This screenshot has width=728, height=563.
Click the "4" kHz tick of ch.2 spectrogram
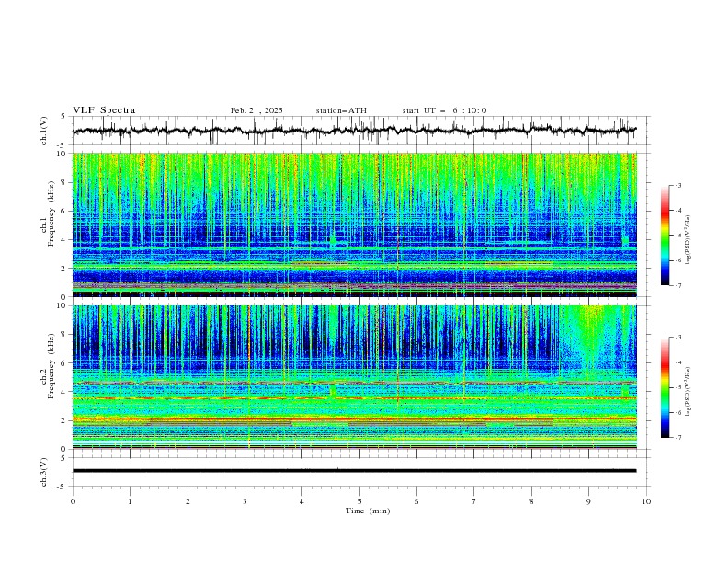click(65, 392)
